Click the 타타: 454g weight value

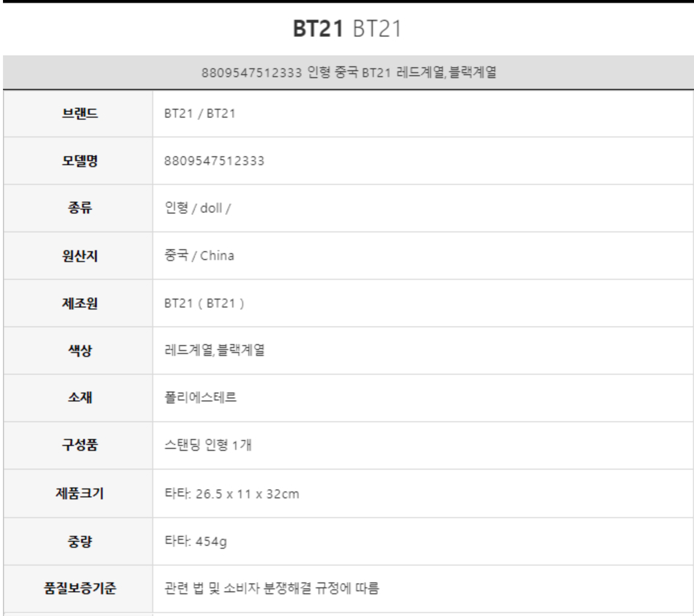point(196,541)
